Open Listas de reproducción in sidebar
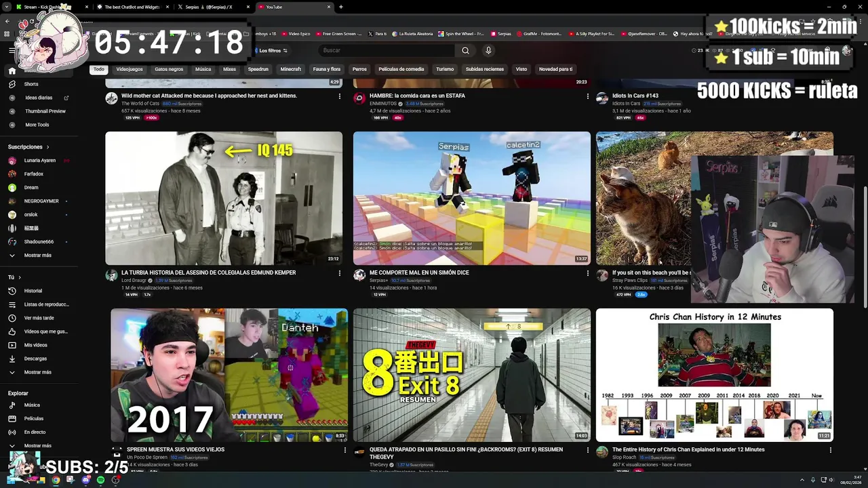This screenshot has width=868, height=488. click(x=47, y=304)
